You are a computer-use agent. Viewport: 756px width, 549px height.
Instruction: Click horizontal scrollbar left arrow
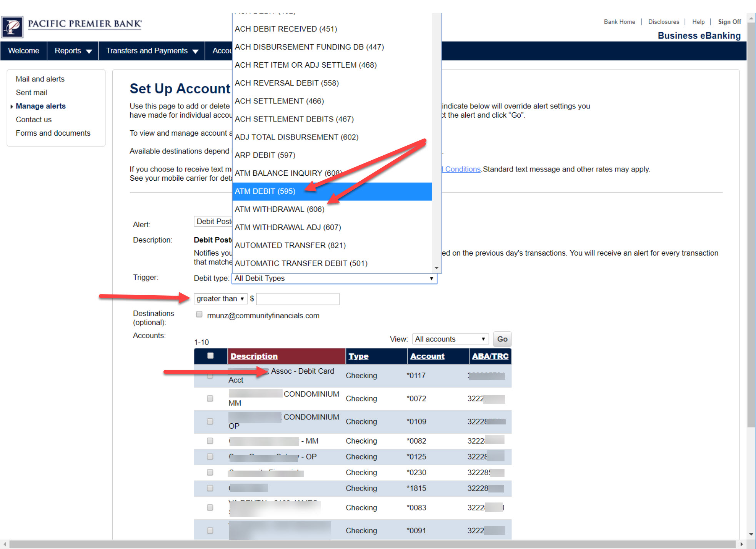tap(4, 544)
